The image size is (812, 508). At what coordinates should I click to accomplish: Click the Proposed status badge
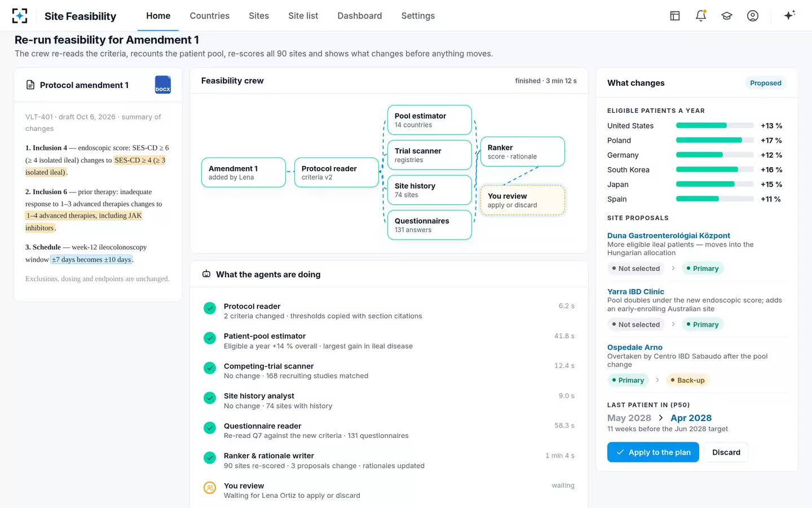pos(766,83)
